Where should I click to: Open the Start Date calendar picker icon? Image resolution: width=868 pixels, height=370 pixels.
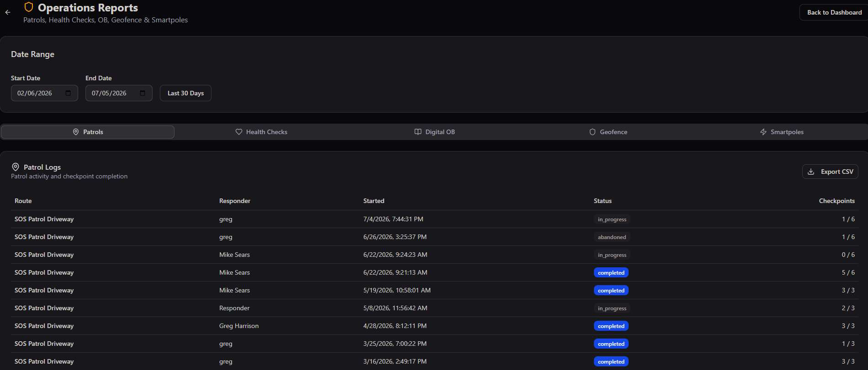(68, 93)
